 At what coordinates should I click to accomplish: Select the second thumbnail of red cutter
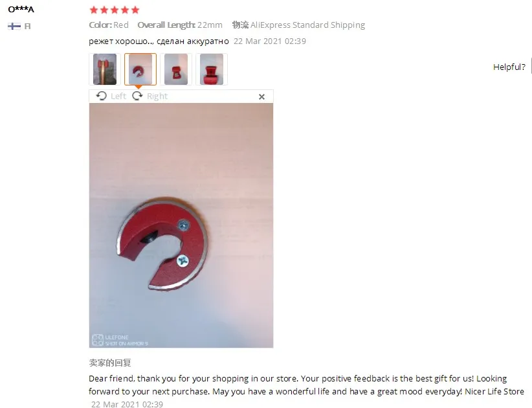point(140,69)
